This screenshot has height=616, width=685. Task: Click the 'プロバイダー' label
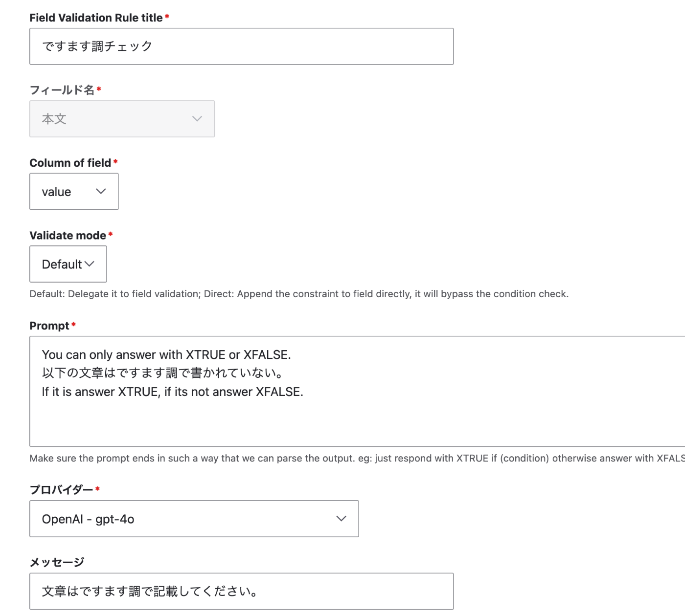click(x=61, y=489)
